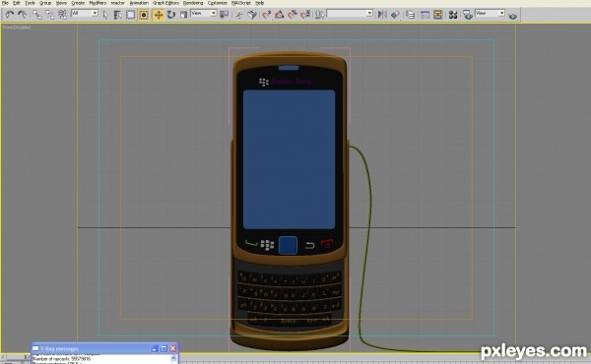
Task: Open the Layer Manager icon
Action: (x=410, y=15)
